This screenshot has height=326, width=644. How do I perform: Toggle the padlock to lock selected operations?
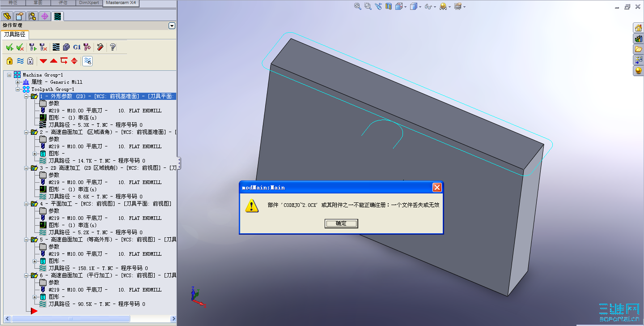[9, 61]
